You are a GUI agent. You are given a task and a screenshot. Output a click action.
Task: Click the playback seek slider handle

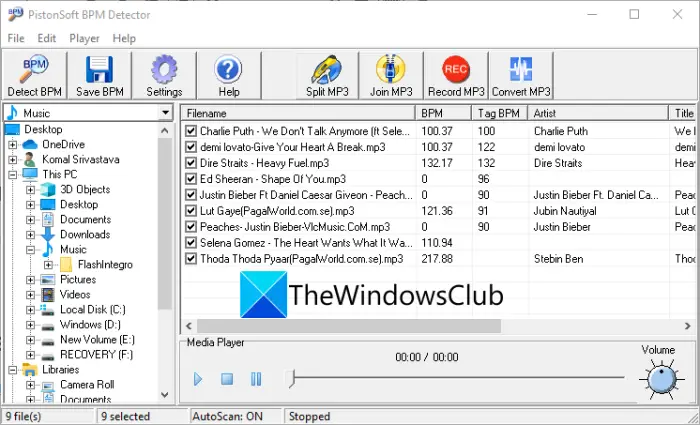pos(292,379)
